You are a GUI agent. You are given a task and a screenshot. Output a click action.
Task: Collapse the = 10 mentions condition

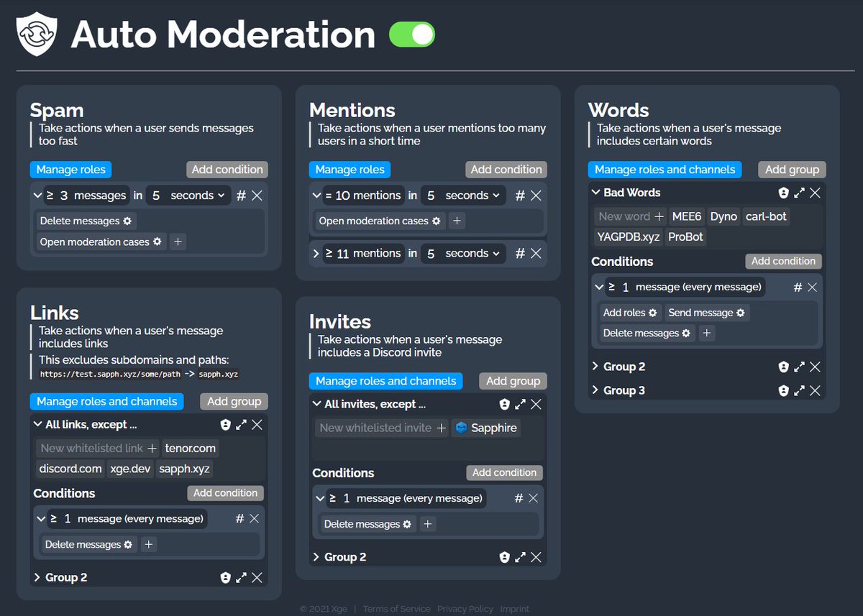pyautogui.click(x=316, y=195)
